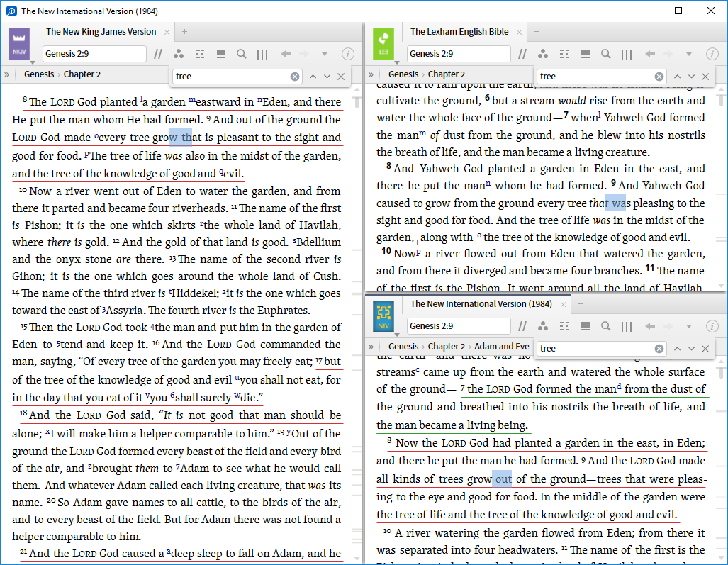Viewport: 728px width, 565px height.
Task: Go back in the NIV panel history
Action: [650, 326]
